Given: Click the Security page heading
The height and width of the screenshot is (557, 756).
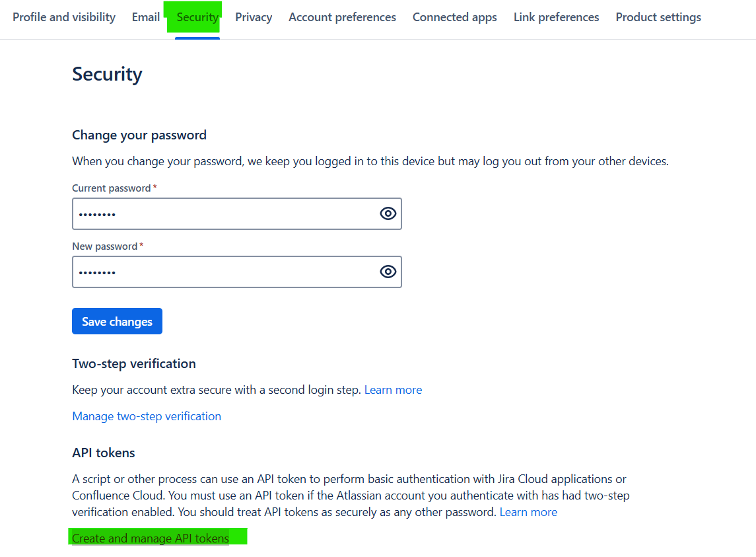Looking at the screenshot, I should pos(107,74).
